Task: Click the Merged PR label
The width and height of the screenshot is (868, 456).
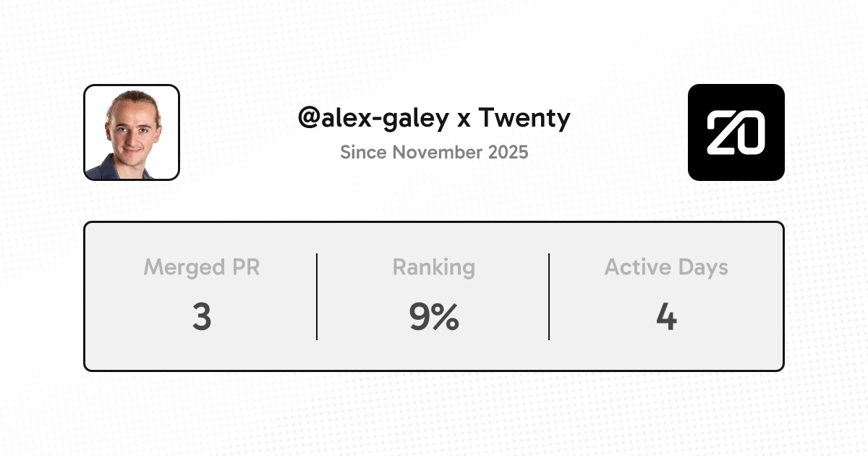Action: click(x=201, y=267)
